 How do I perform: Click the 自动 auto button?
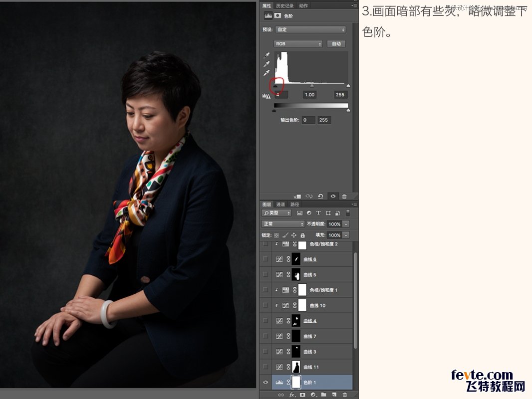pos(336,44)
